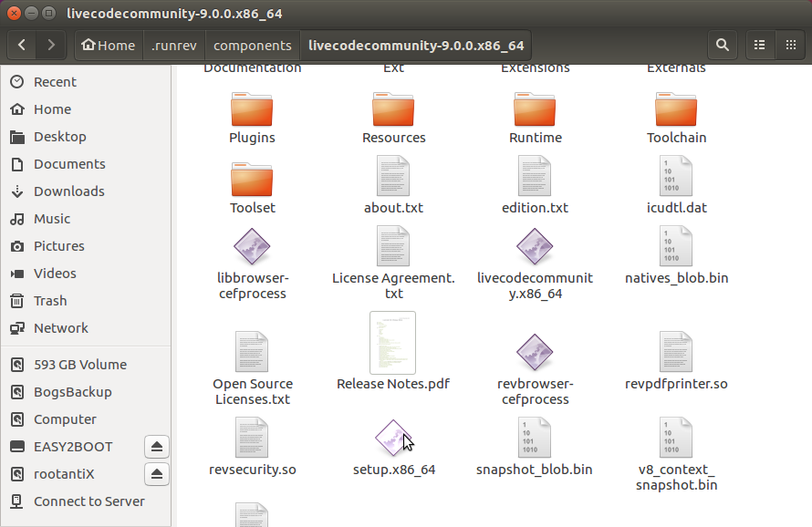Open the EASY2BOOT drive entry
This screenshot has height=527, width=812.
click(x=72, y=447)
